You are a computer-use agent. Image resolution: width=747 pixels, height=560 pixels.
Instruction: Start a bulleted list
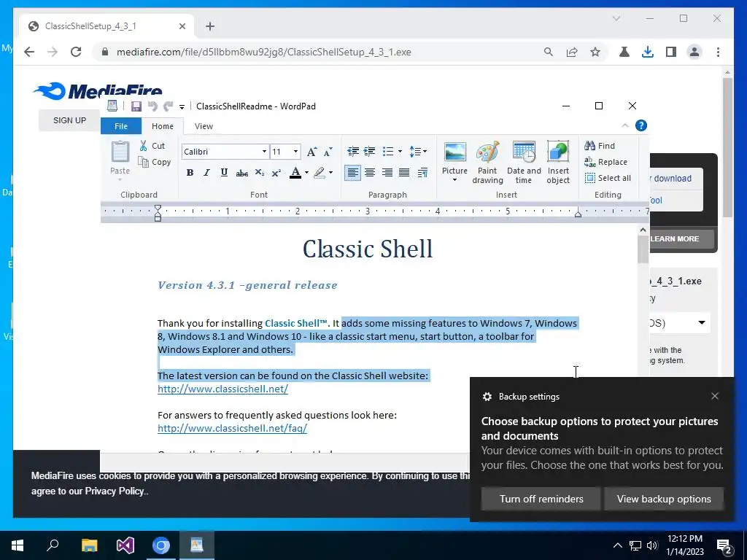point(388,152)
